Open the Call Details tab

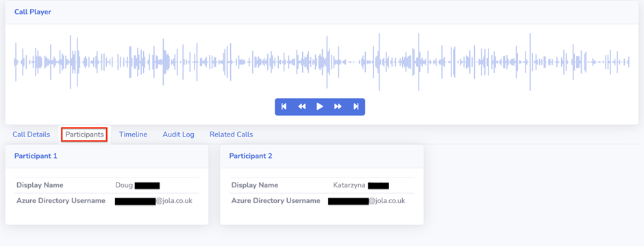32,134
